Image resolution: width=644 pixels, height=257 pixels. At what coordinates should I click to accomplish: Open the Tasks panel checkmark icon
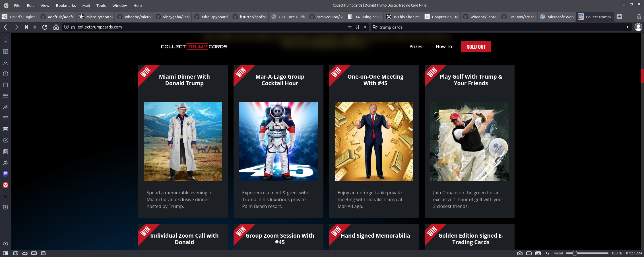pyautogui.click(x=5, y=140)
